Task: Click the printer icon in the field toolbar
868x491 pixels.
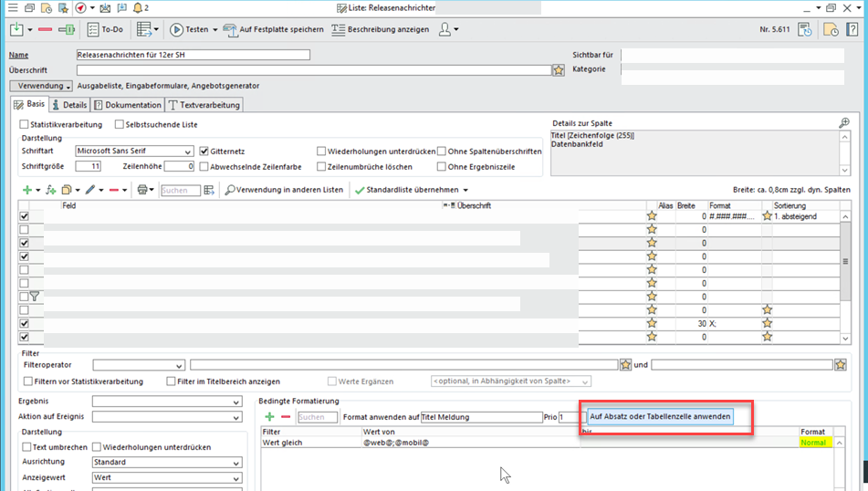Action: (x=141, y=190)
